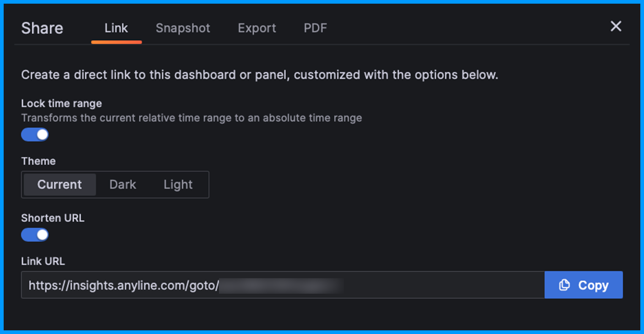
Task: Click the insights.anyline.com address in the URL field
Action: tap(124, 286)
